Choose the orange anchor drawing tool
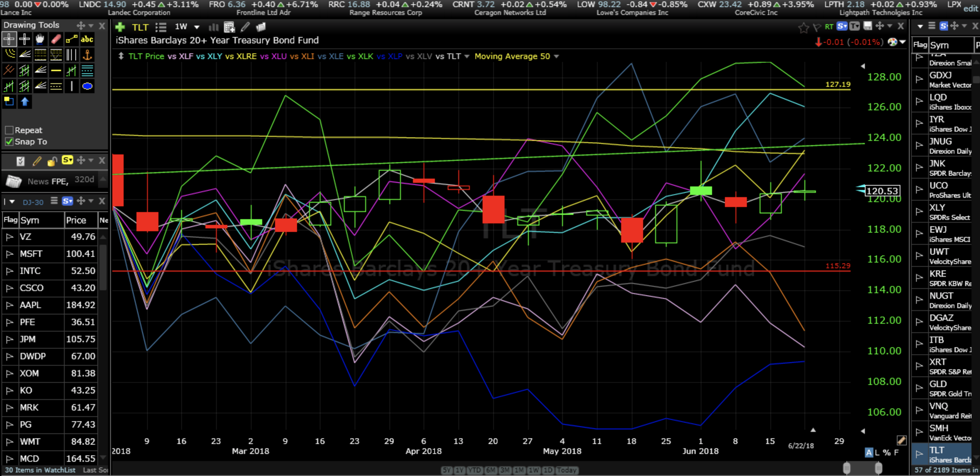This screenshot has height=476, width=980. 87,55
